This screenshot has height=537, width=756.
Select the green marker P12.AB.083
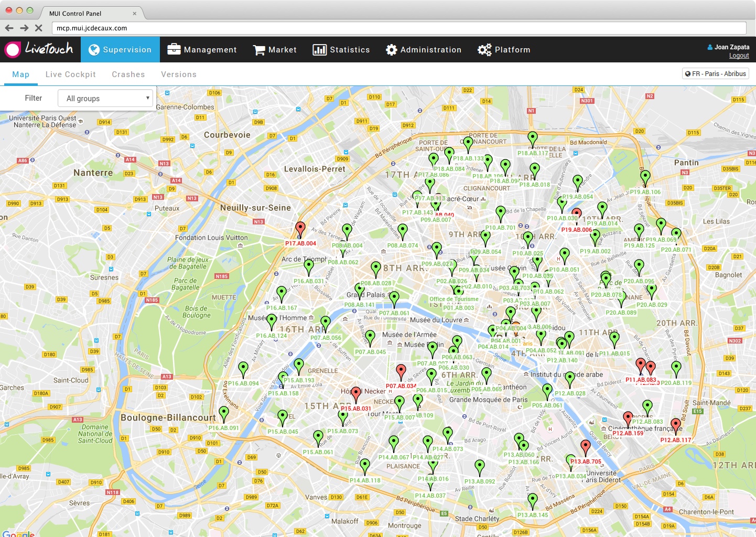coord(647,408)
